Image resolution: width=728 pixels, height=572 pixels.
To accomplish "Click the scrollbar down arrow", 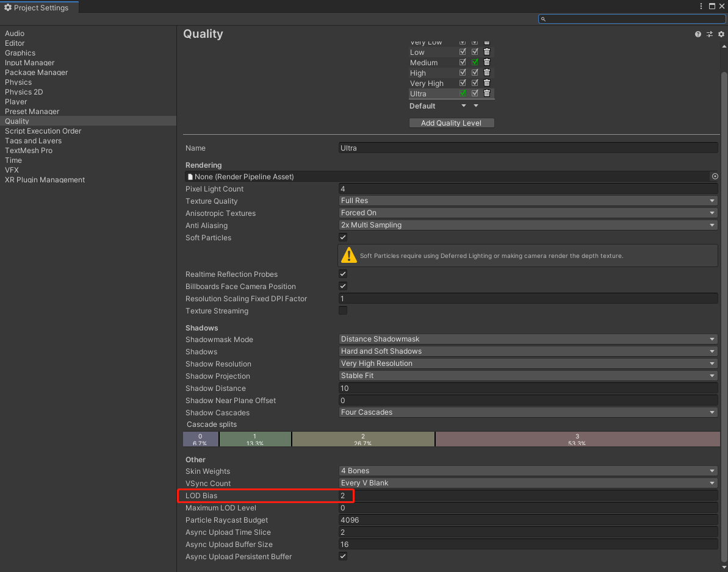I will point(724,567).
